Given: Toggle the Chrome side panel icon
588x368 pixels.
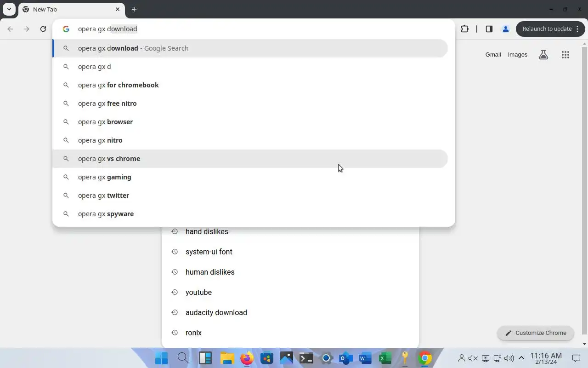Looking at the screenshot, I should (489, 29).
